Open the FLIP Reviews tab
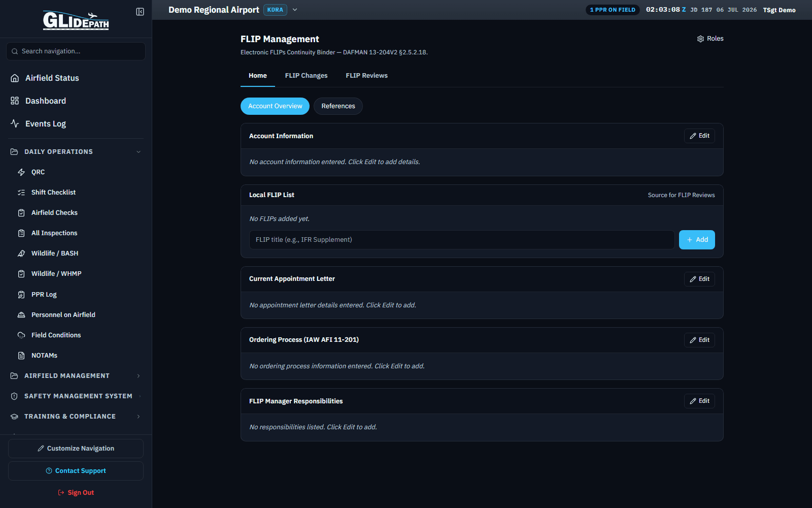Screen dimensions: 812x508 click(366, 76)
